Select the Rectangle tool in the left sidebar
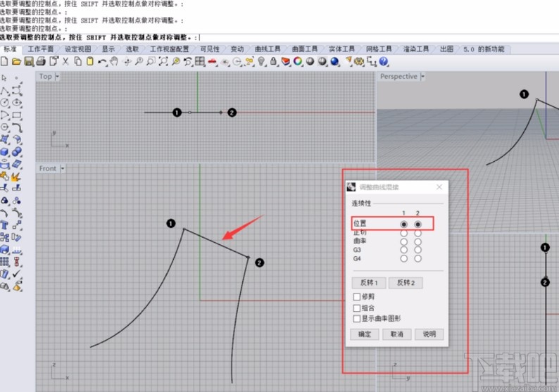The image size is (559, 392). click(x=17, y=115)
